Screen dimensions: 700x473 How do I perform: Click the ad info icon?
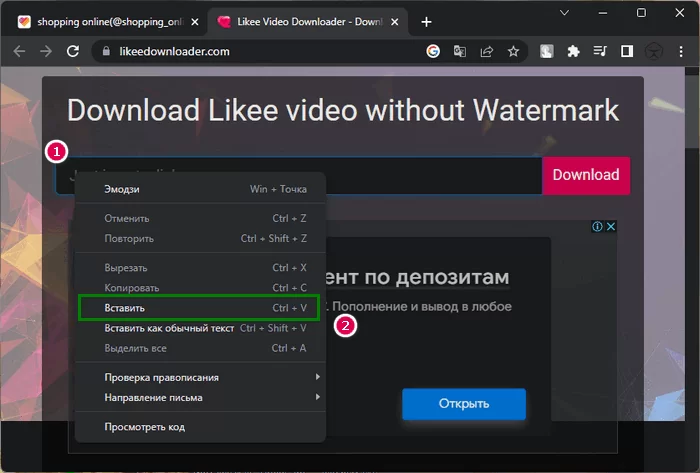click(x=597, y=227)
